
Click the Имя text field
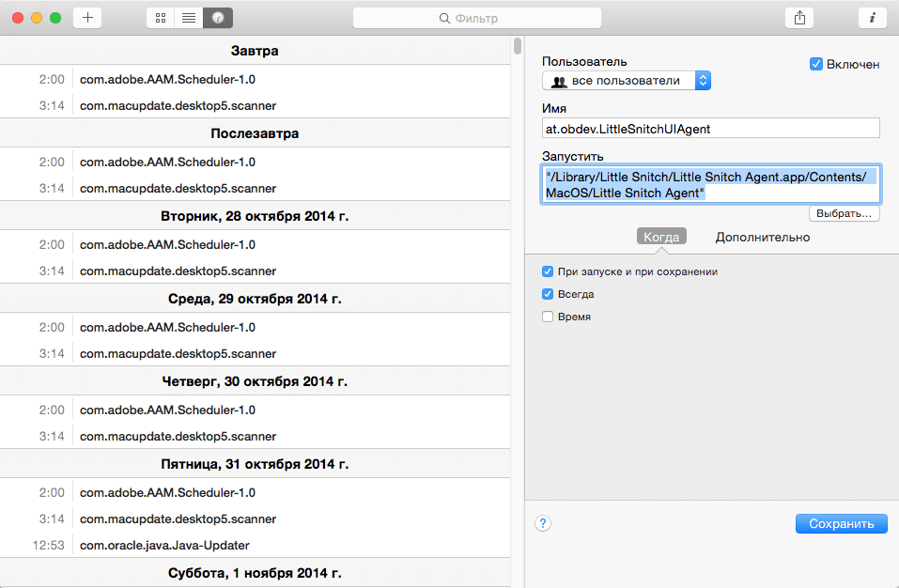pyautogui.click(x=710, y=129)
